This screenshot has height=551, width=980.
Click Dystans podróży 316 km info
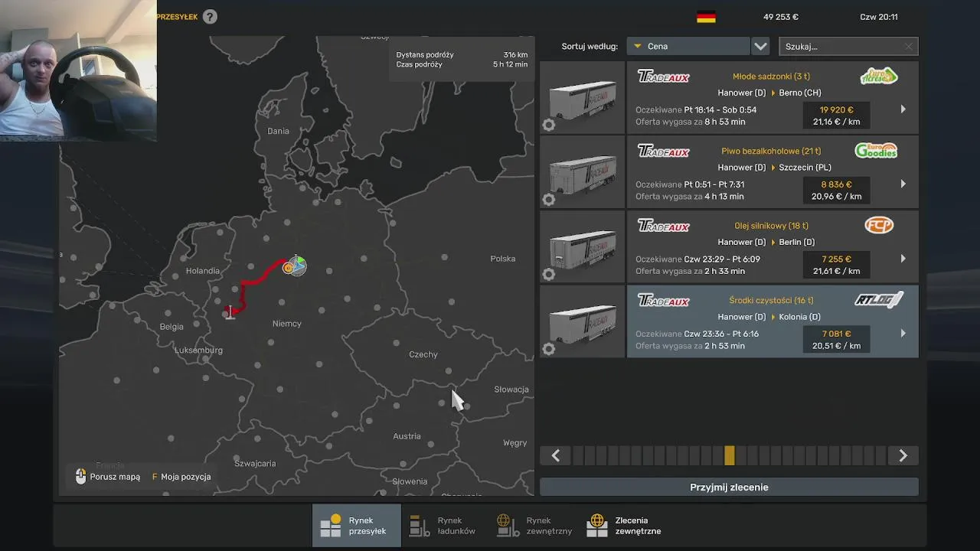click(x=462, y=54)
